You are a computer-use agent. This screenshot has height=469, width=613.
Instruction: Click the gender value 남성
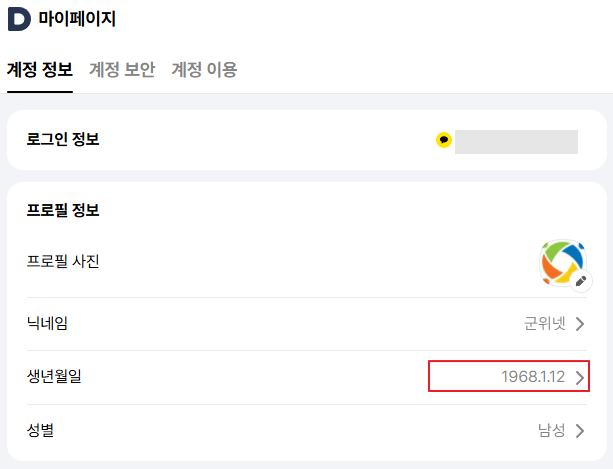point(551,431)
